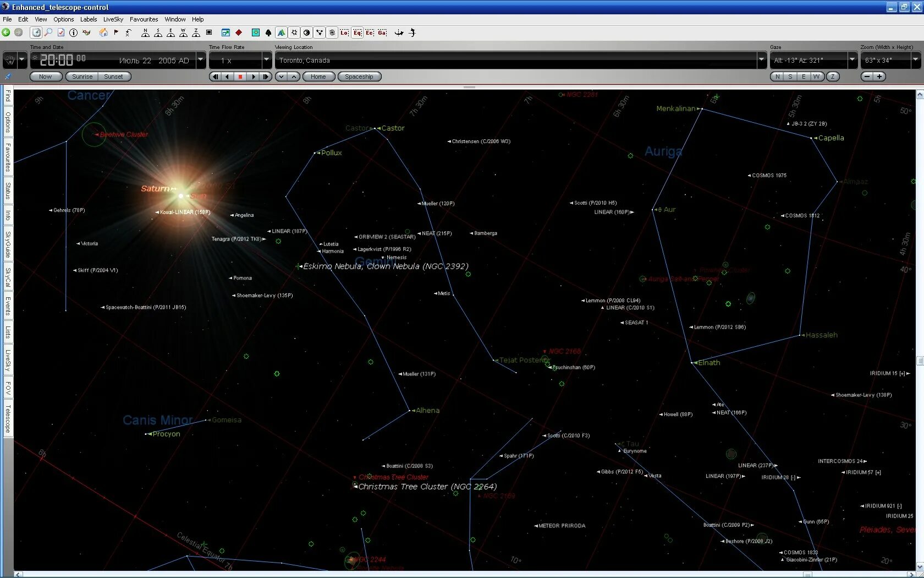This screenshot has width=924, height=578.
Task: Open the File menu
Action: 7,19
